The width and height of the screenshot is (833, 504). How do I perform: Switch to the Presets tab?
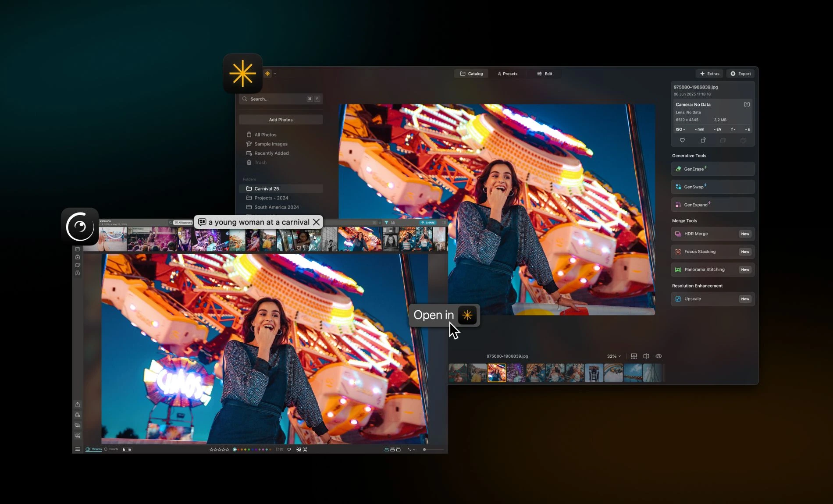pyautogui.click(x=507, y=74)
